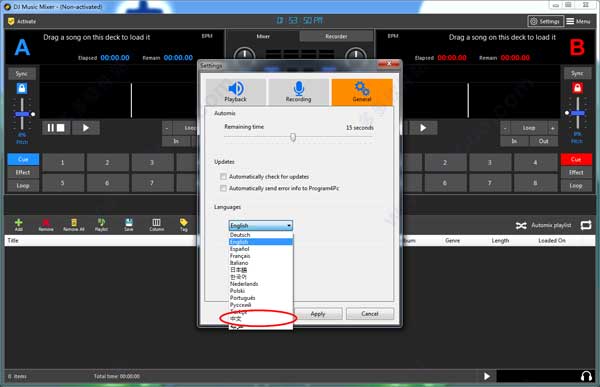600x387 pixels.
Task: Toggle deck A blue pitch lock icon
Action: click(22, 88)
